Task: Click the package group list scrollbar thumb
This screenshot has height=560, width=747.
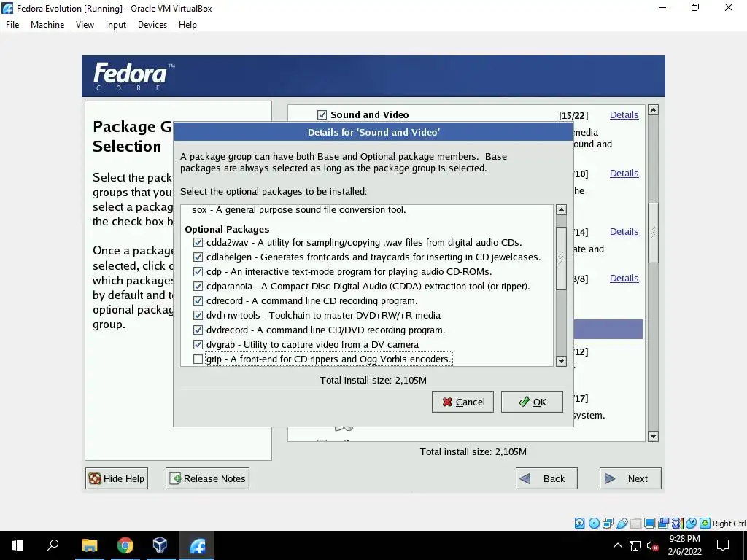Action: (653, 233)
